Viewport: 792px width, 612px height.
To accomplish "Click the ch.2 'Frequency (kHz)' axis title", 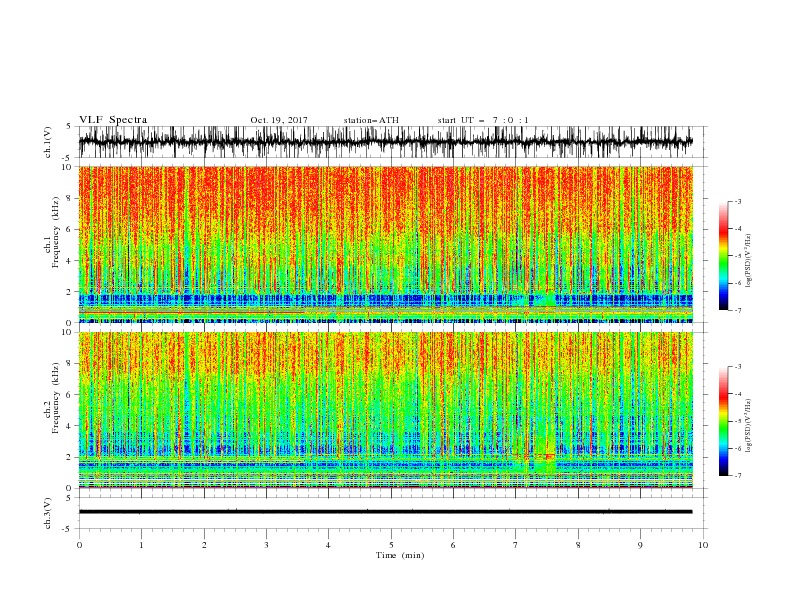I will click(x=55, y=398).
